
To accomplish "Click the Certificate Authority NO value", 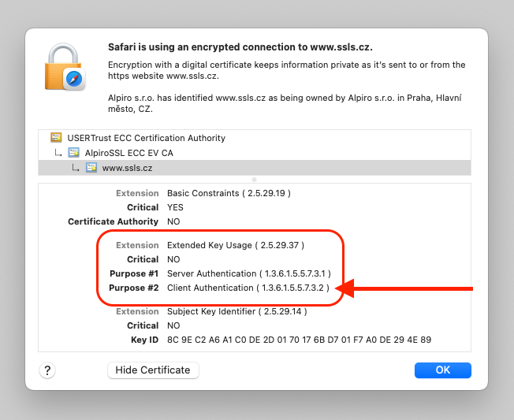I will [x=173, y=221].
